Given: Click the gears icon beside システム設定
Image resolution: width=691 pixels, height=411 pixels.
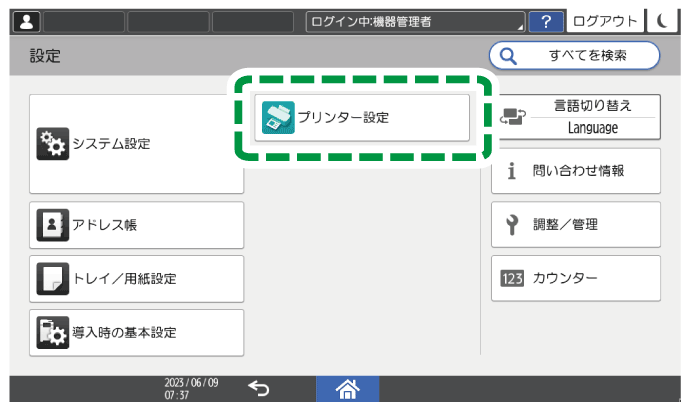Looking at the screenshot, I should point(53,144).
